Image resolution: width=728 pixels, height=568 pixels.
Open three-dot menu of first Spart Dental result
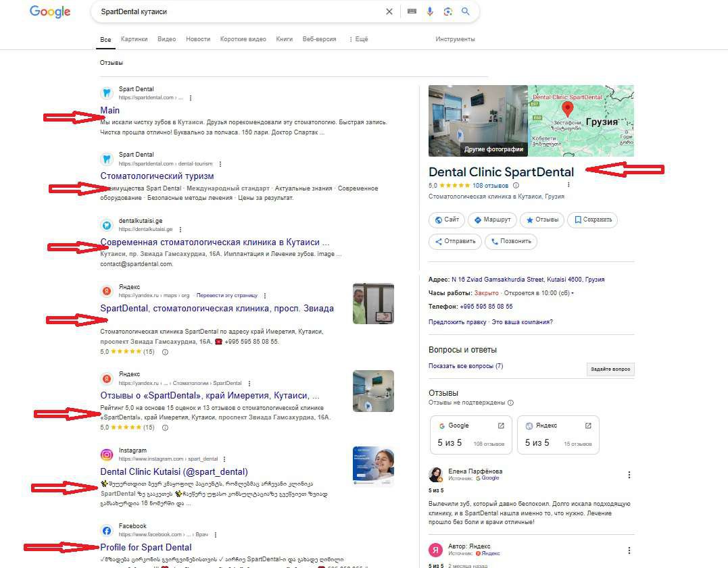(x=191, y=97)
